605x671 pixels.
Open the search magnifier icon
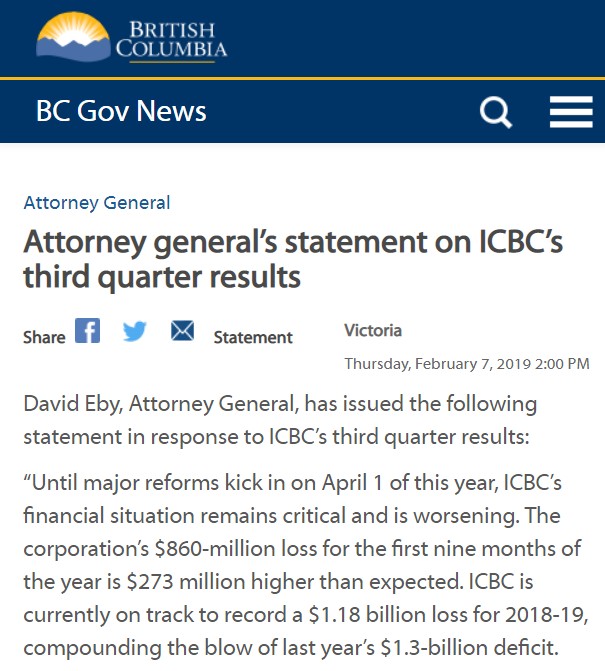point(495,112)
